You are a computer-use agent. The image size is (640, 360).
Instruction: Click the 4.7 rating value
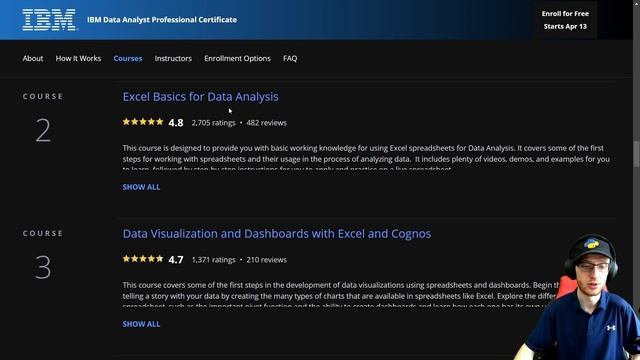pos(176,260)
